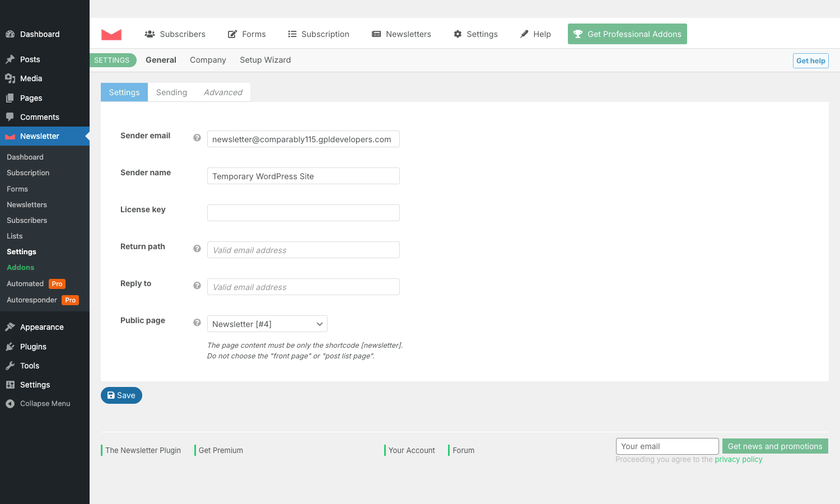The width and height of the screenshot is (840, 504).
Task: Open the Setup Wizard menu item
Action: (265, 60)
